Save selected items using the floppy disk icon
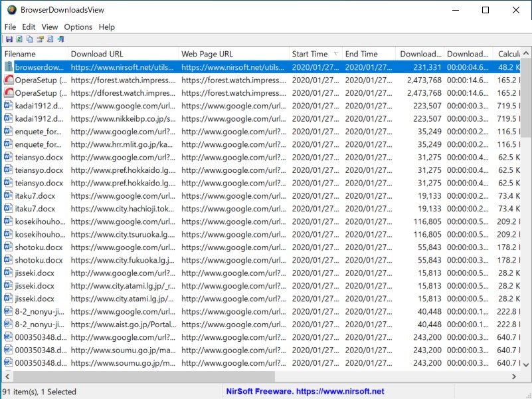This screenshot has width=532, height=399. (x=9, y=39)
